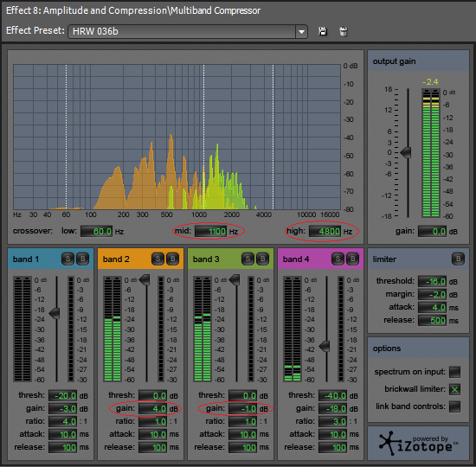The height and width of the screenshot is (467, 476).
Task: Click the mid crossover line in spectrum
Action: coord(203,137)
